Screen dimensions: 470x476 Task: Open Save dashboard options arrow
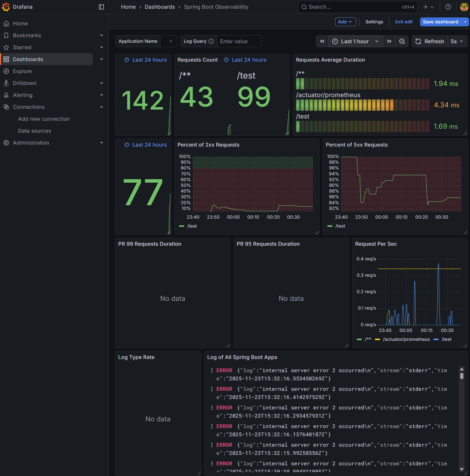click(465, 22)
